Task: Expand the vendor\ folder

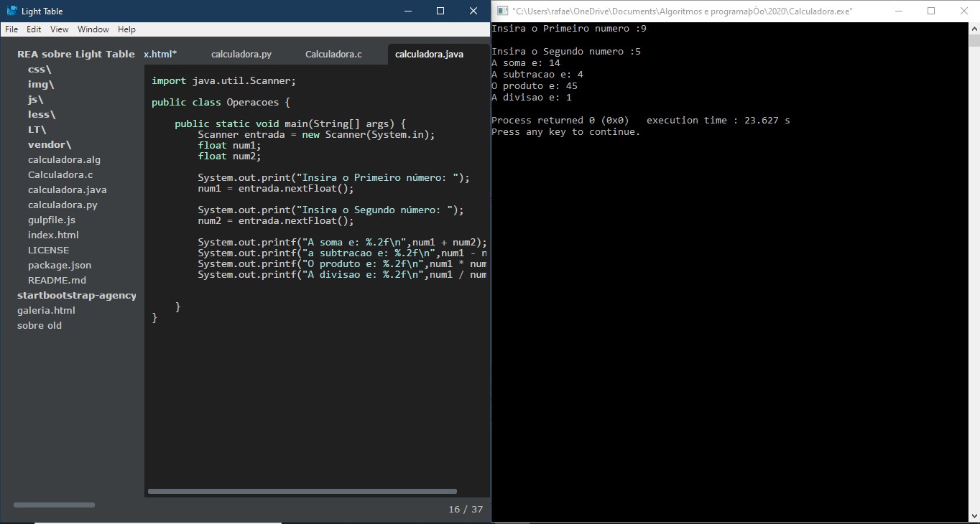Action: [x=50, y=144]
